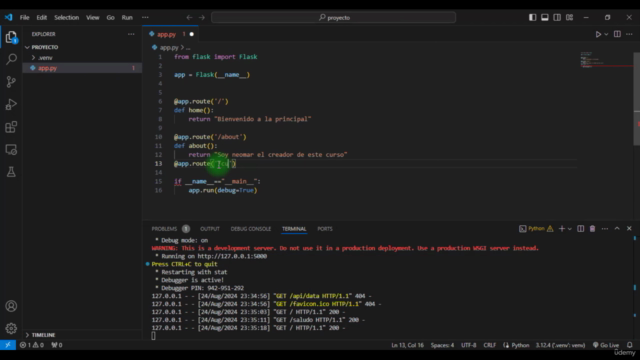Close the terminal panel
This screenshot has height=360, width=640.
coord(629,229)
